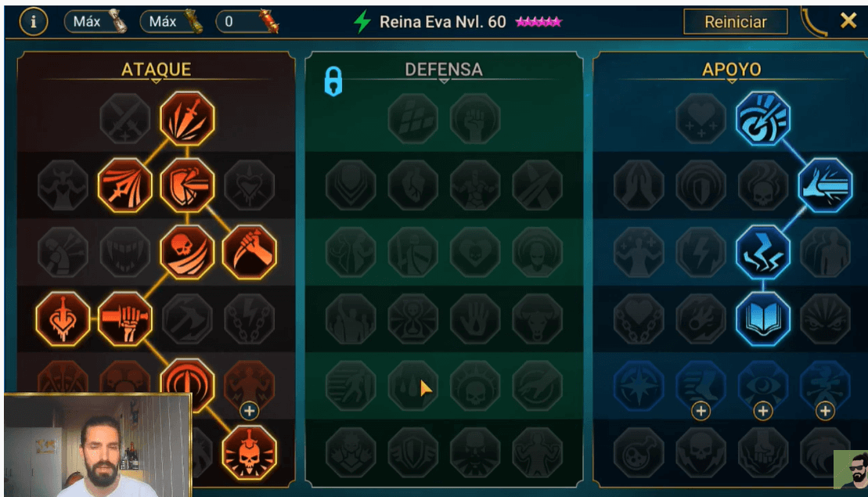The height and width of the screenshot is (497, 868).
Task: Open the Apoyo tree header
Action: point(731,70)
